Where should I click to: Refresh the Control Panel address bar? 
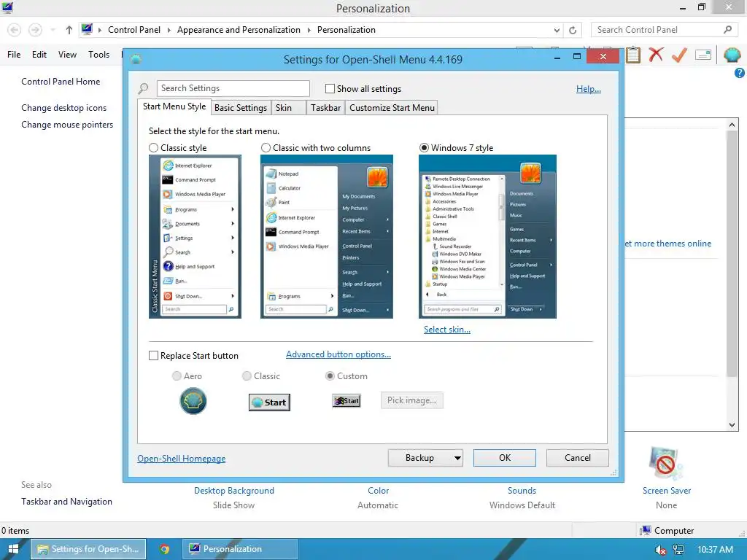(x=573, y=30)
